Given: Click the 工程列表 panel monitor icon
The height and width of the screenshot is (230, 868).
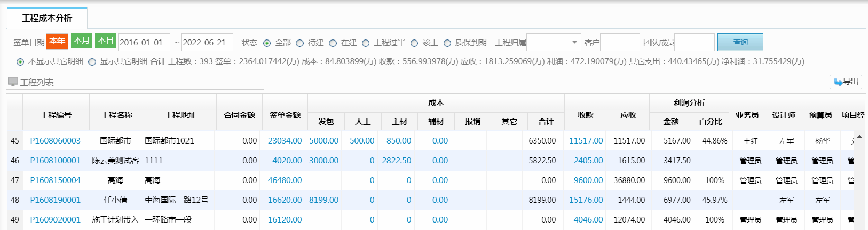Looking at the screenshot, I should coord(13,82).
